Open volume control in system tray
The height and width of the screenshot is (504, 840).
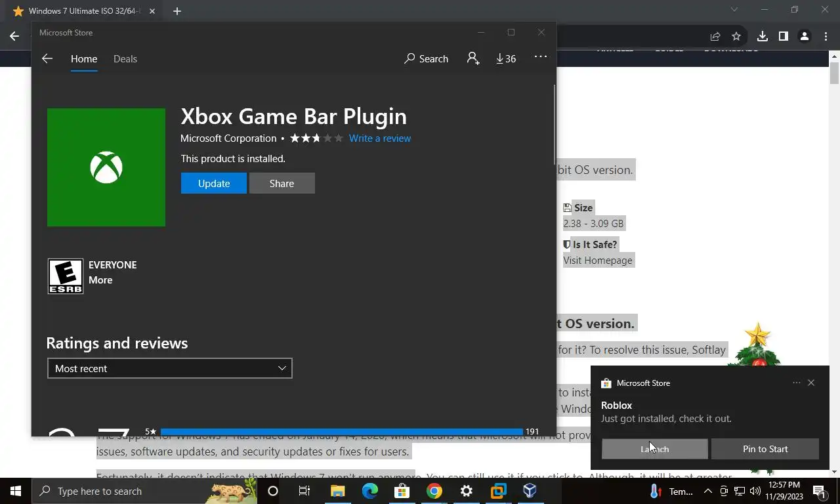755,491
